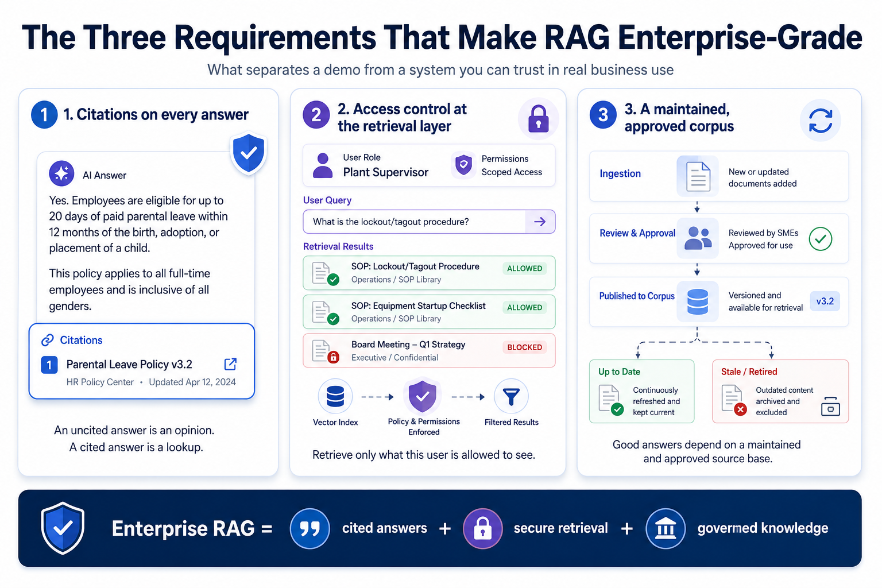This screenshot has width=882, height=588.
Task: Click the green approved checkmark circle
Action: click(x=821, y=238)
